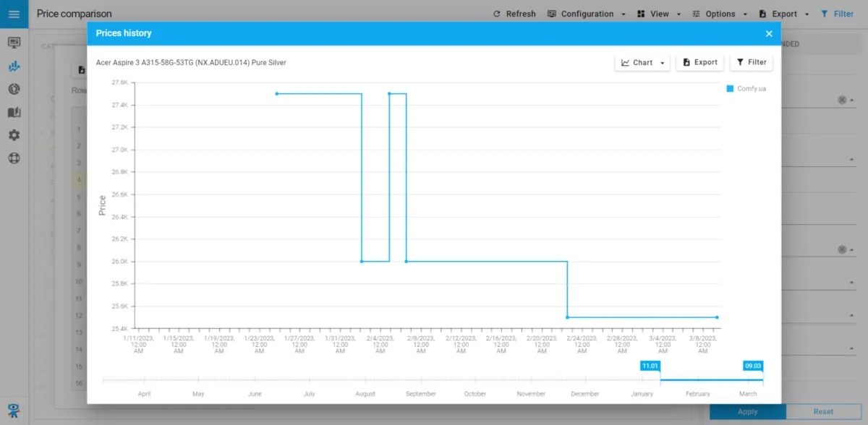
Task: Toggle the Comfy.ua legend series
Action: tap(746, 88)
